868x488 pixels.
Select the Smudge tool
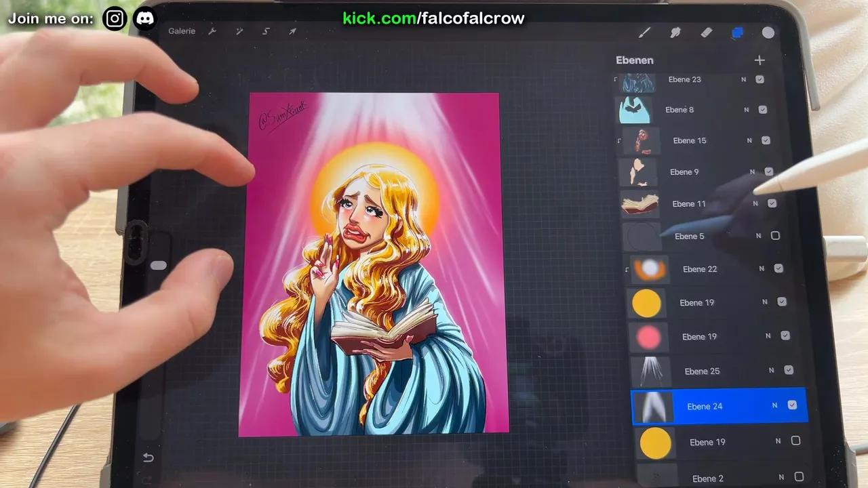(675, 33)
